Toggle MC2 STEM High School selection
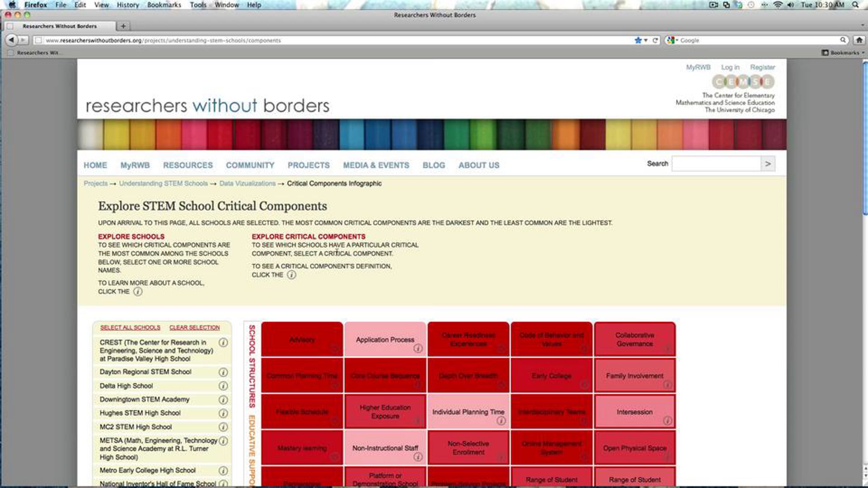 point(136,427)
